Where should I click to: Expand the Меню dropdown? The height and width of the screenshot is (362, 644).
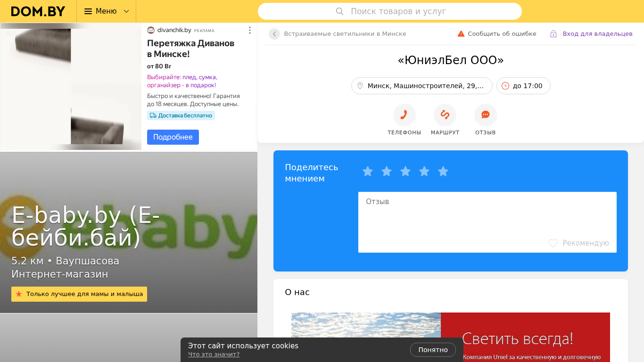click(x=107, y=11)
